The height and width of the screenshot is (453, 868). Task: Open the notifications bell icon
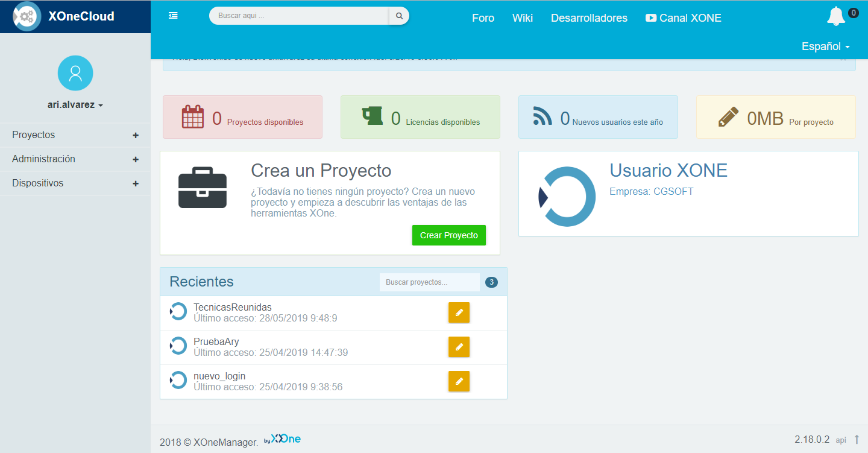coord(835,16)
